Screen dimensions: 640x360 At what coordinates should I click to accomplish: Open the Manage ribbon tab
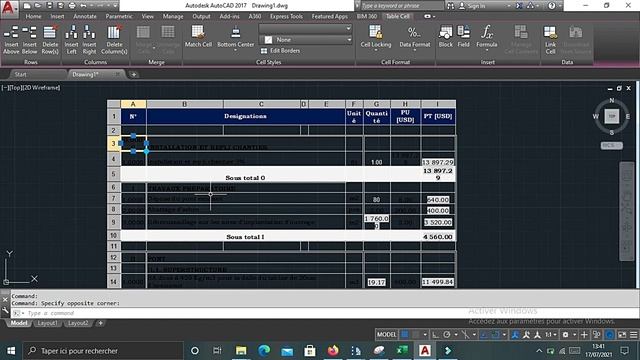click(x=173, y=16)
